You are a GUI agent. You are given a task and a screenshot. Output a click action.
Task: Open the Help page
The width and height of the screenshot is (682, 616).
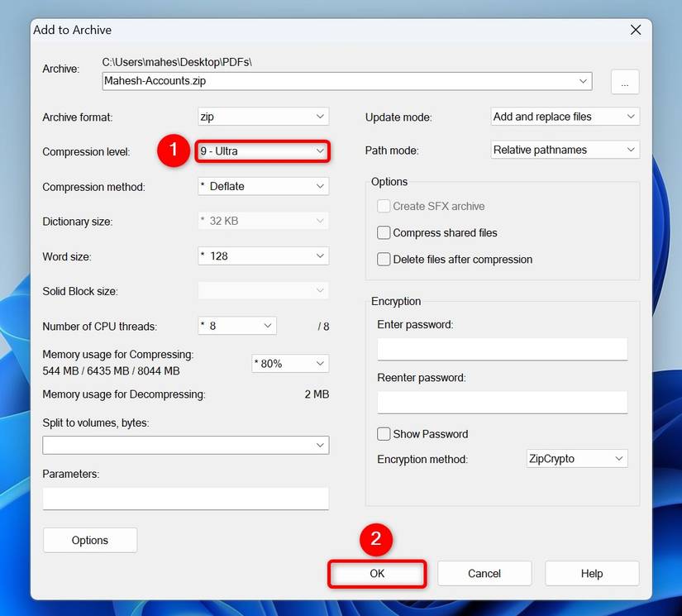point(592,573)
